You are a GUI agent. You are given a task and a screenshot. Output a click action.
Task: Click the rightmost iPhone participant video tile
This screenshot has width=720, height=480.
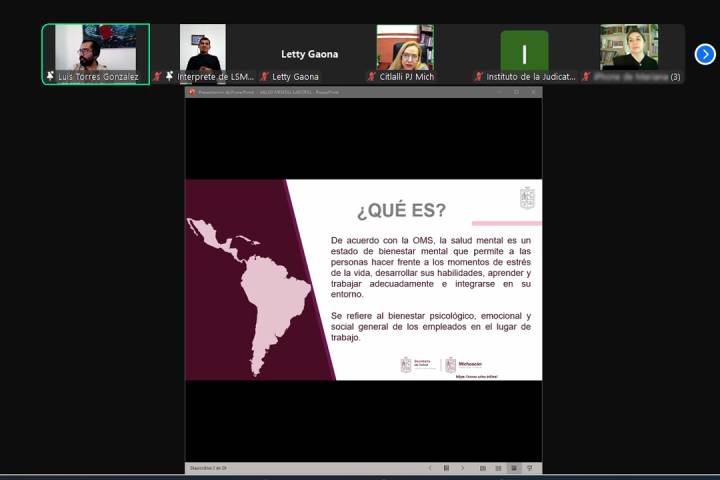pos(629,48)
